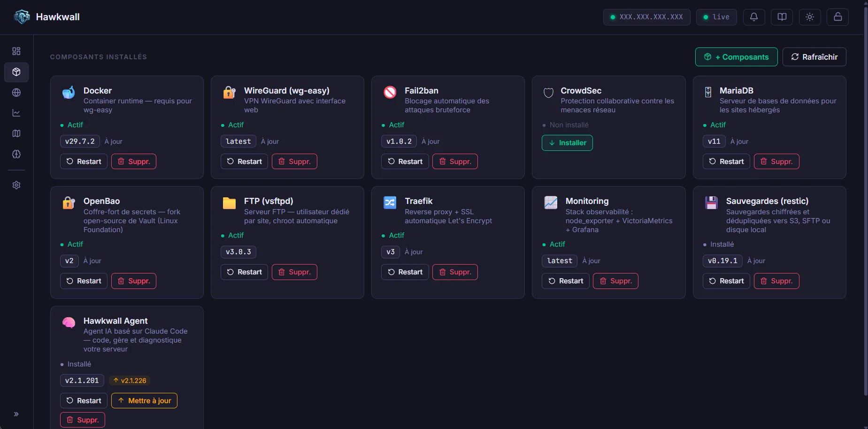
Task: Click the Hawkwall Agent brain icon
Action: pos(69,322)
